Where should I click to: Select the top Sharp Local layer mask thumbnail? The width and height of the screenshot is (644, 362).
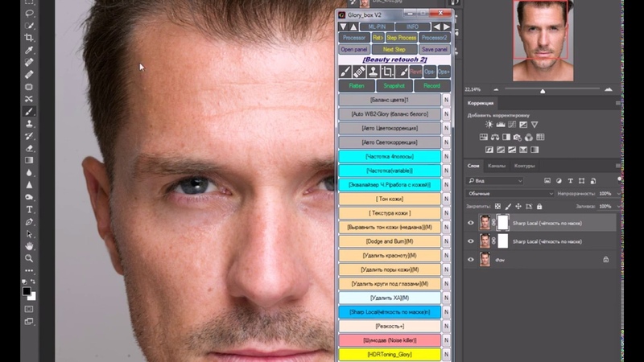pyautogui.click(x=502, y=223)
